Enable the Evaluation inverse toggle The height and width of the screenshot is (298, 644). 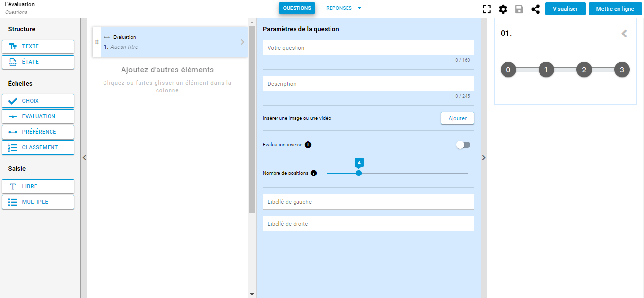463,145
